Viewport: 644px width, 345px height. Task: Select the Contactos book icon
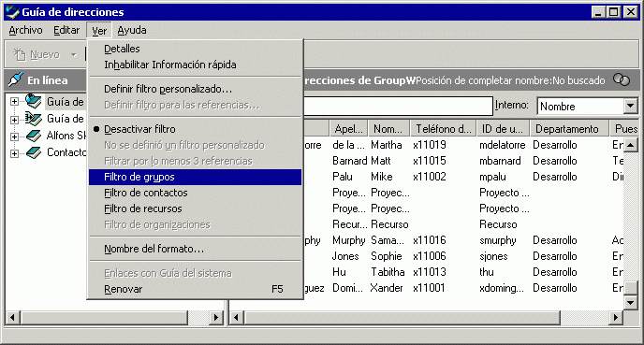[34, 153]
